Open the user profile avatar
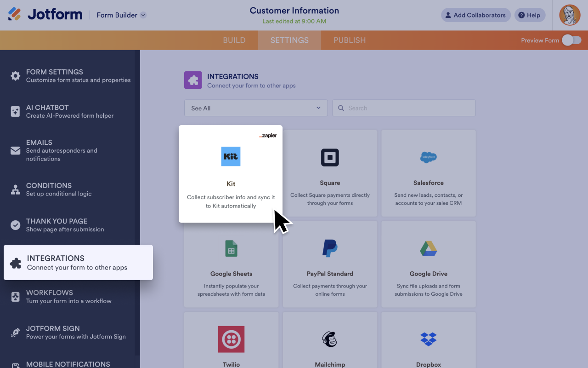 click(570, 15)
